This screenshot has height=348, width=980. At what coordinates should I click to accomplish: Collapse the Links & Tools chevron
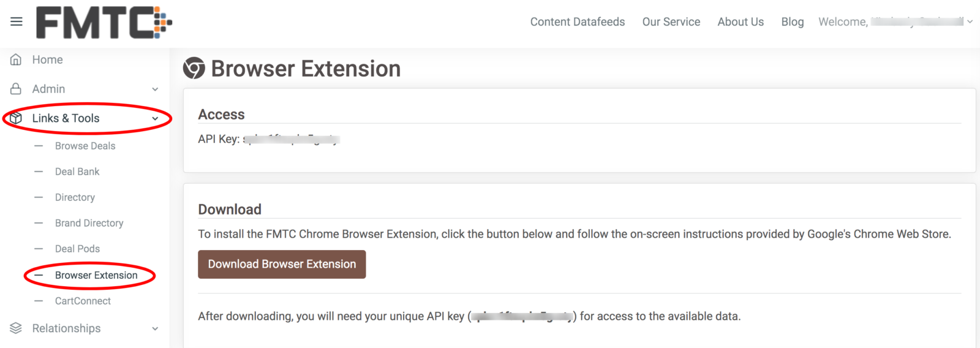point(155,119)
